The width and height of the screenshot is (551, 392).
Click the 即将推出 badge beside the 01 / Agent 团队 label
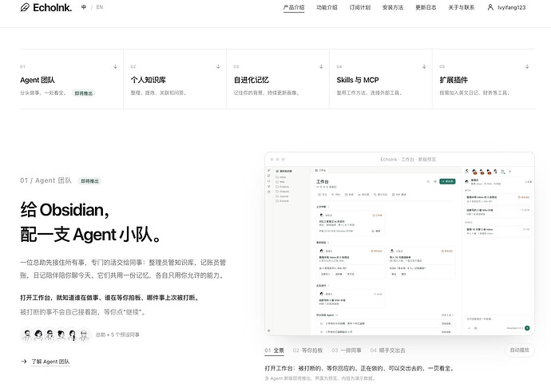[90, 181]
